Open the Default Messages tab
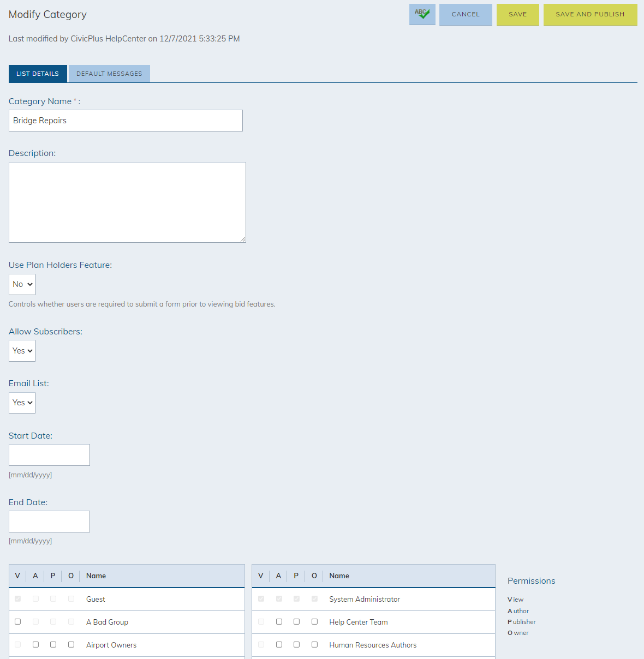 click(x=109, y=74)
